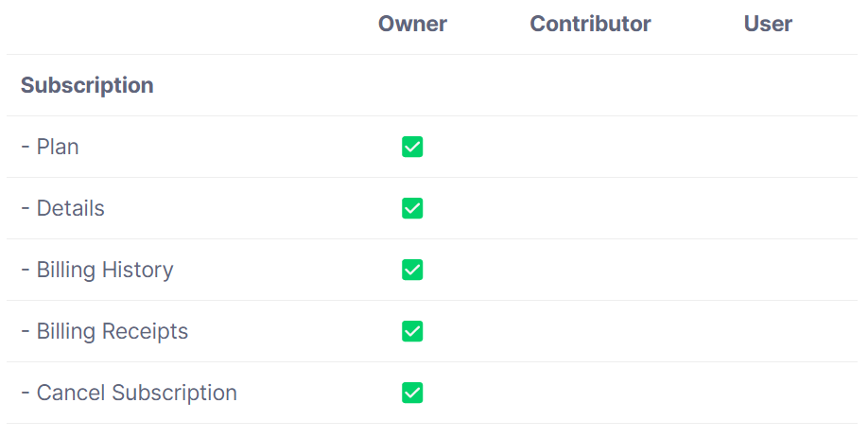This screenshot has width=868, height=438.
Task: Click the Subscription section heading
Action: click(x=87, y=85)
